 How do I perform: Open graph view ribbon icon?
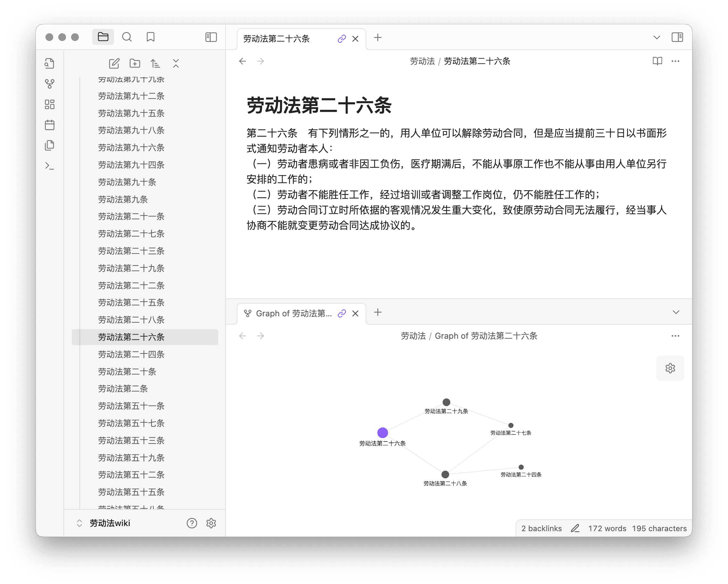[50, 84]
